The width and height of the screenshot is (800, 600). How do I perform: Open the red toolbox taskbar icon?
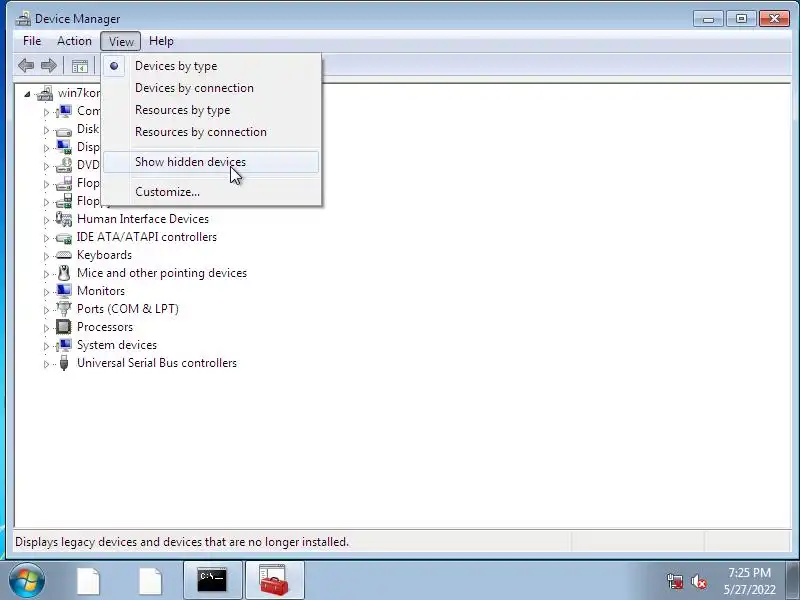(274, 580)
